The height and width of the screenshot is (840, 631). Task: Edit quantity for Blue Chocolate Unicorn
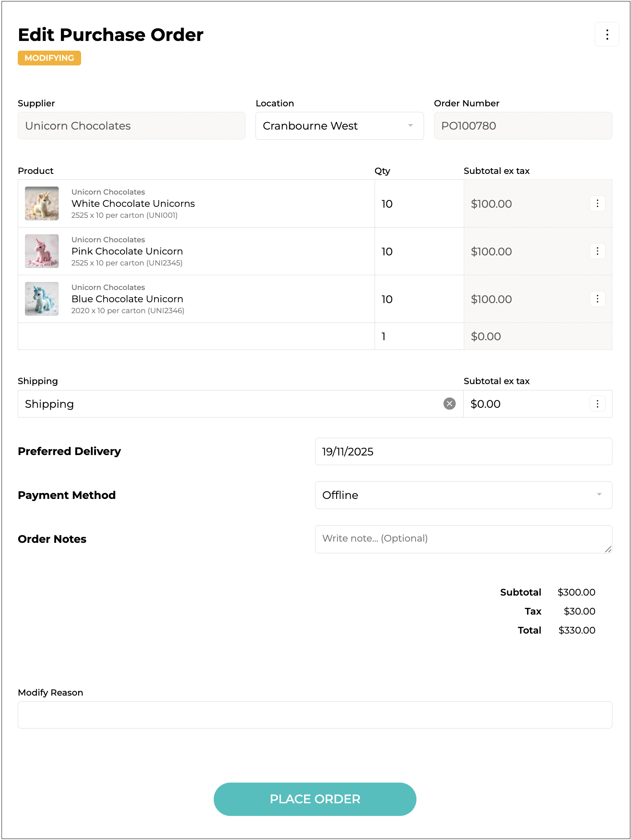(x=418, y=299)
